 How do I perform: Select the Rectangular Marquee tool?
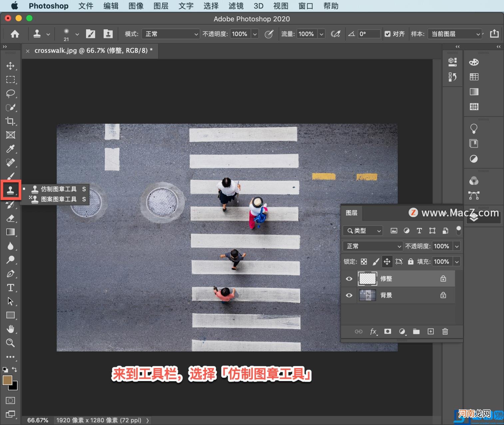[10, 80]
